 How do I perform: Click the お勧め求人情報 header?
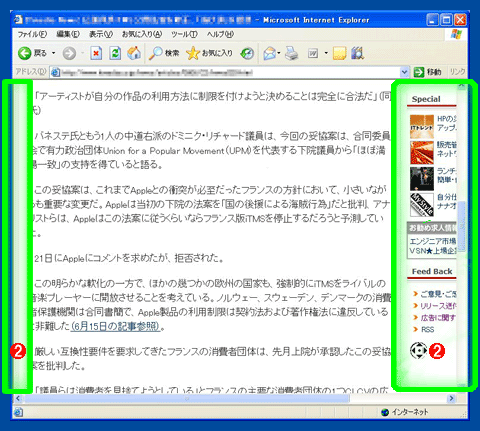[x=432, y=228]
